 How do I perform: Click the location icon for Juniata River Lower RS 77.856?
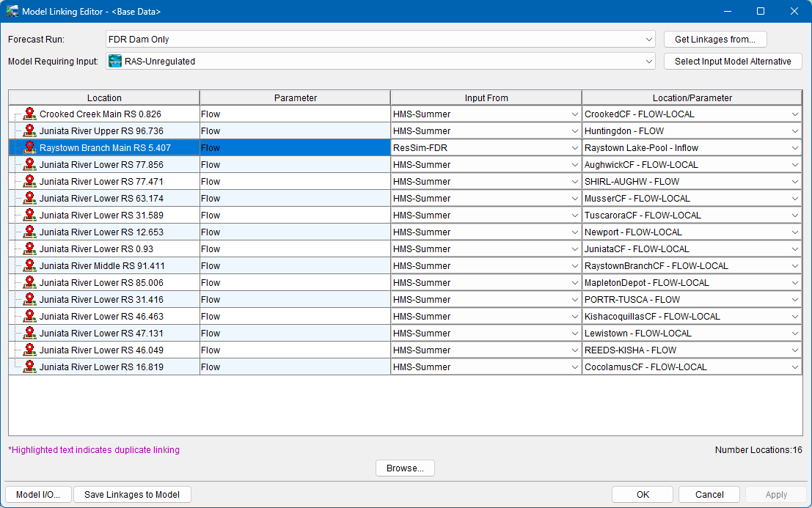(x=29, y=164)
